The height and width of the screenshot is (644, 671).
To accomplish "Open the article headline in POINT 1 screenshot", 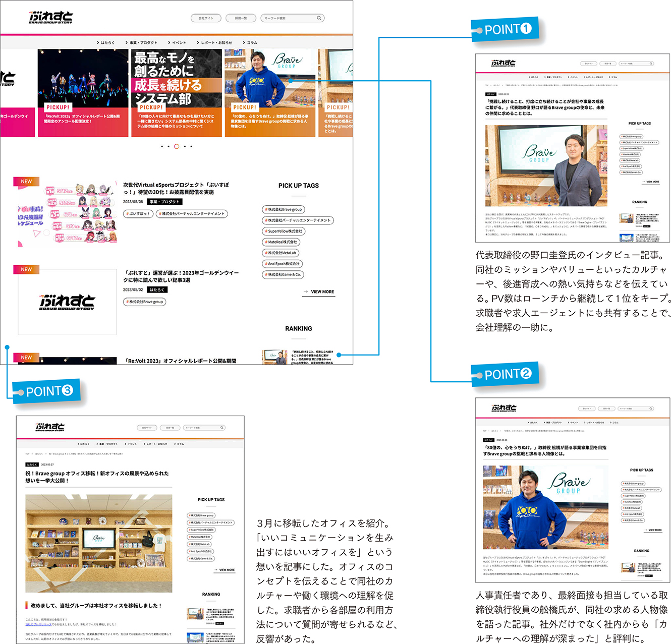I will click(x=545, y=107).
